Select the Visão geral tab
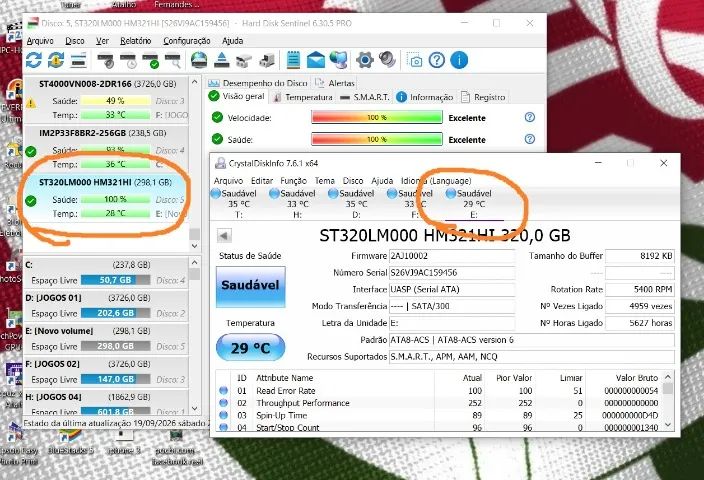 (x=237, y=96)
